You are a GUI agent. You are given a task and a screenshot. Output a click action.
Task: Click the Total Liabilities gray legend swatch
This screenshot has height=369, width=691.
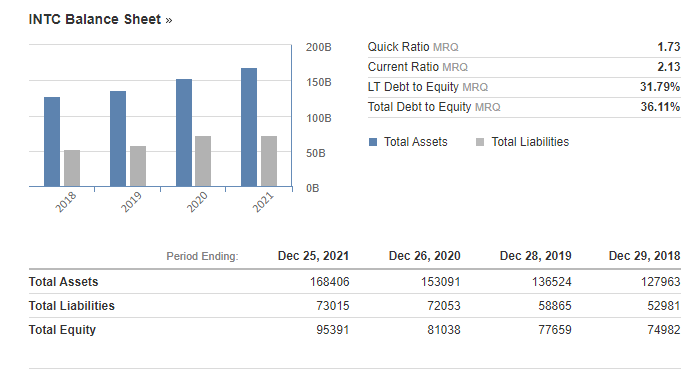480,142
